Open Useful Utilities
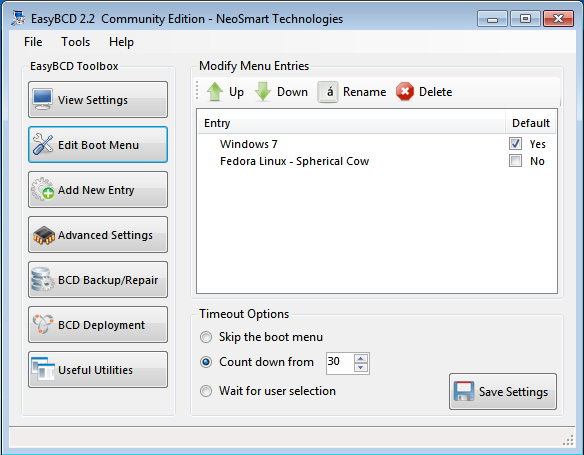Viewport: 584px width, 455px height. tap(98, 370)
